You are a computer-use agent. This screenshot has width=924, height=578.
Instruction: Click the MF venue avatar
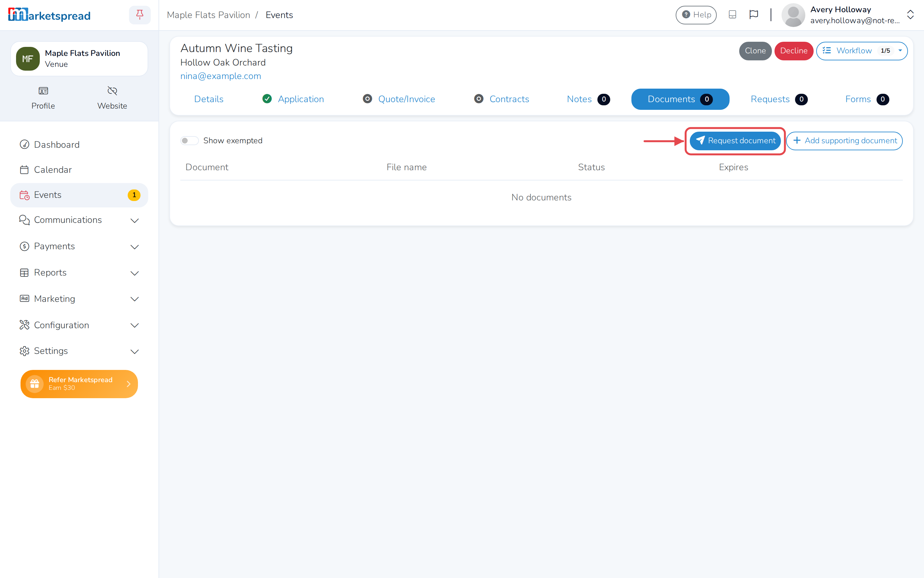coord(28,59)
